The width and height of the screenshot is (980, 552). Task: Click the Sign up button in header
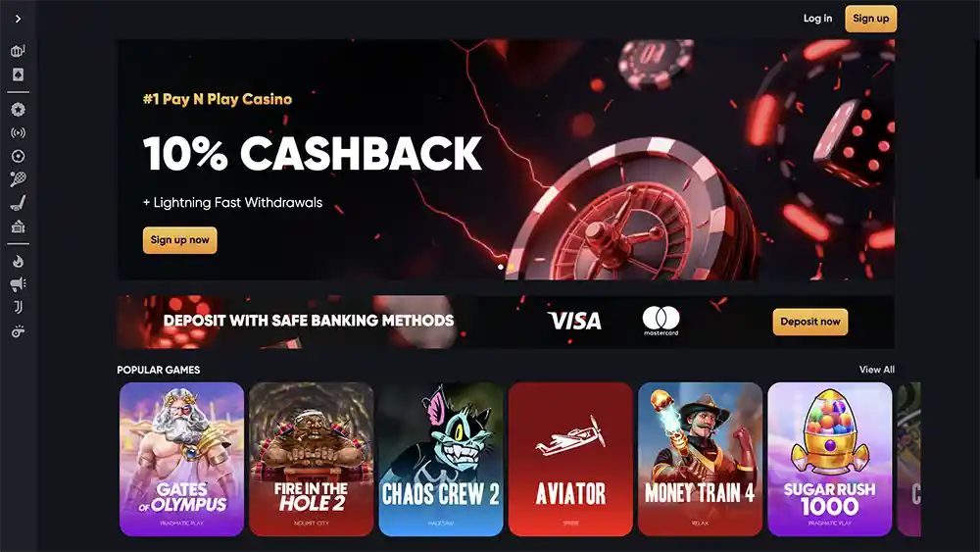pyautogui.click(x=870, y=19)
